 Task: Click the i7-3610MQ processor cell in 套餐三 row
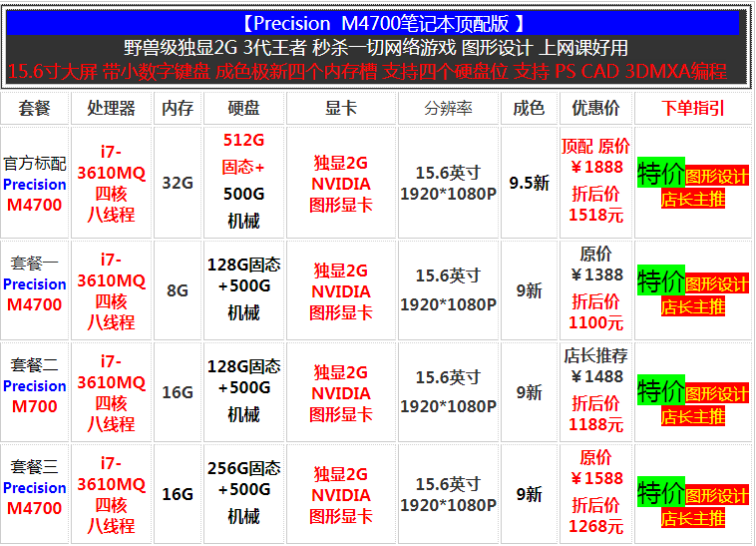(x=112, y=494)
